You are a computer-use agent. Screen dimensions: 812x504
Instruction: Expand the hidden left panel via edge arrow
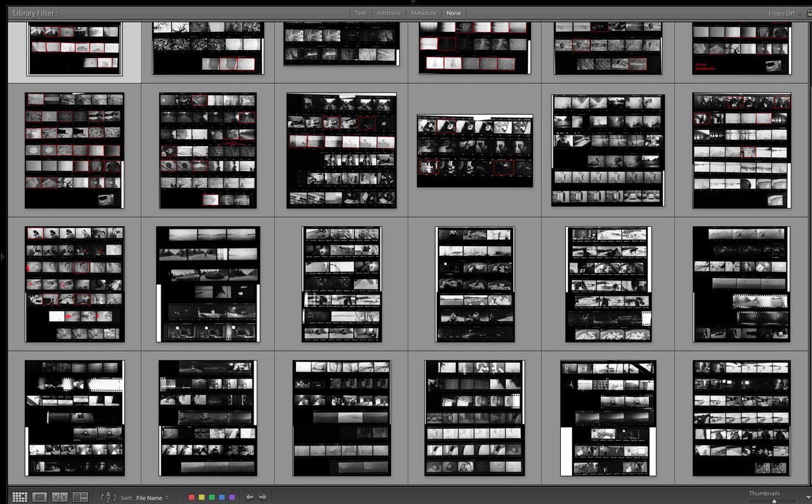[2, 256]
